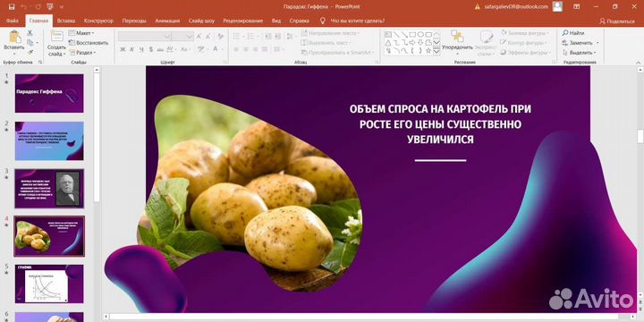The height and width of the screenshot is (322, 644).
Task: Open the Справка tab
Action: tap(300, 21)
